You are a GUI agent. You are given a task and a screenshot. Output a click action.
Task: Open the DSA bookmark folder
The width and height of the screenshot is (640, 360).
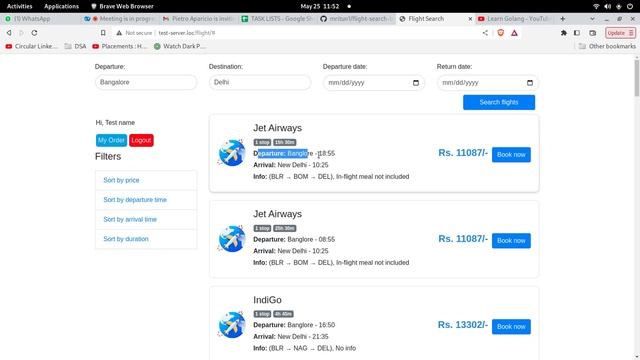pos(76,47)
